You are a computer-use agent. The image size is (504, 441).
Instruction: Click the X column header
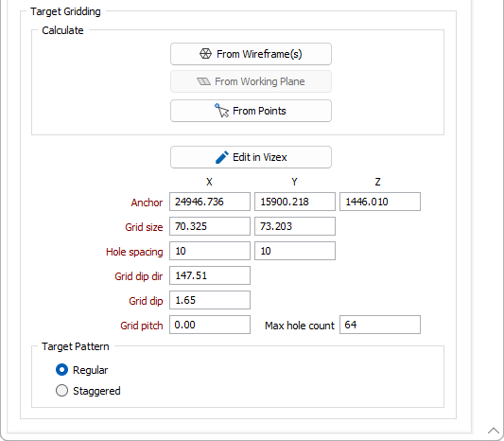pyautogui.click(x=209, y=182)
